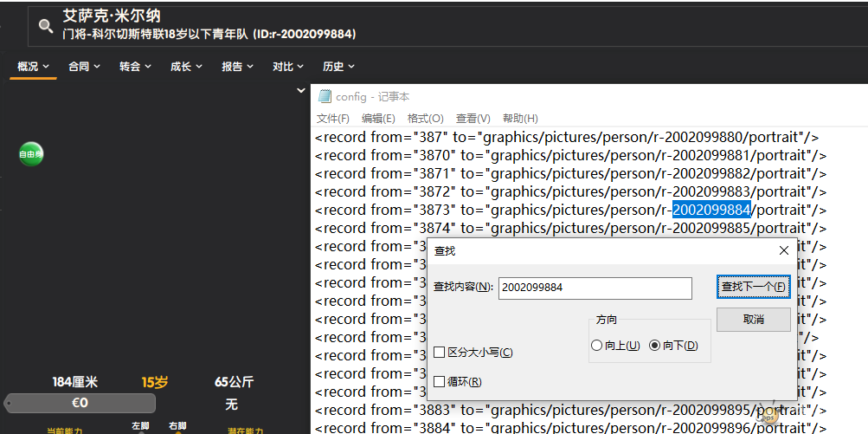Open the 帮助(H) menu in Notepad

pyautogui.click(x=520, y=119)
